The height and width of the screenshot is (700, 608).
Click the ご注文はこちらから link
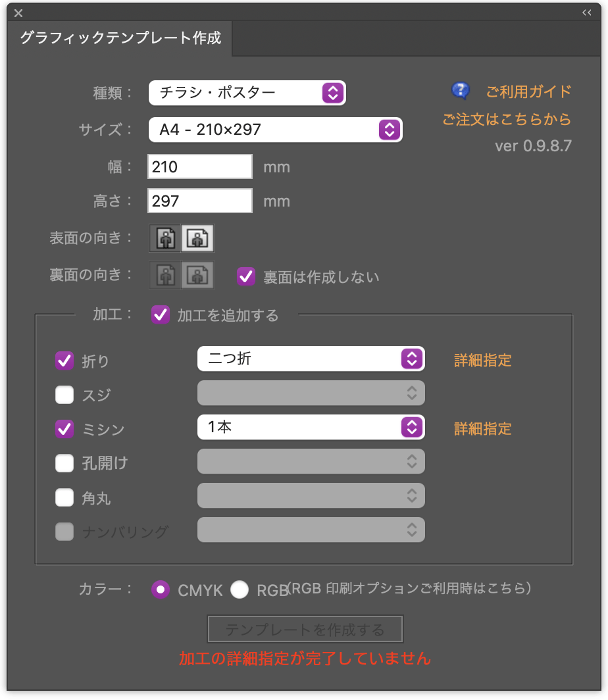pyautogui.click(x=507, y=120)
